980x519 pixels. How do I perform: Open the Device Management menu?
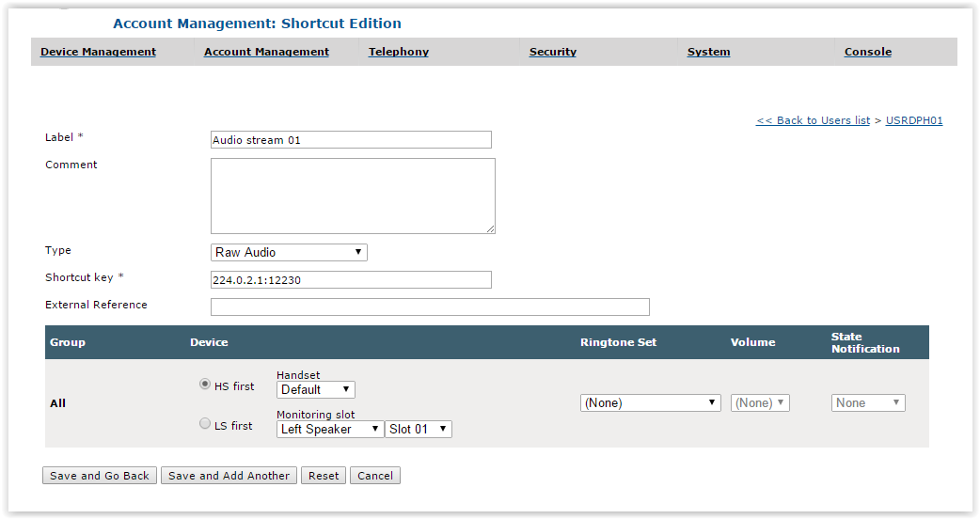click(98, 52)
